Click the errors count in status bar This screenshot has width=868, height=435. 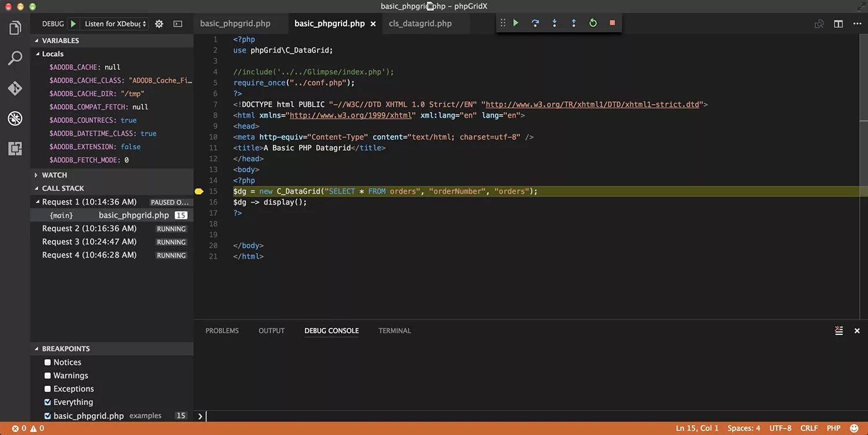pyautogui.click(x=19, y=429)
